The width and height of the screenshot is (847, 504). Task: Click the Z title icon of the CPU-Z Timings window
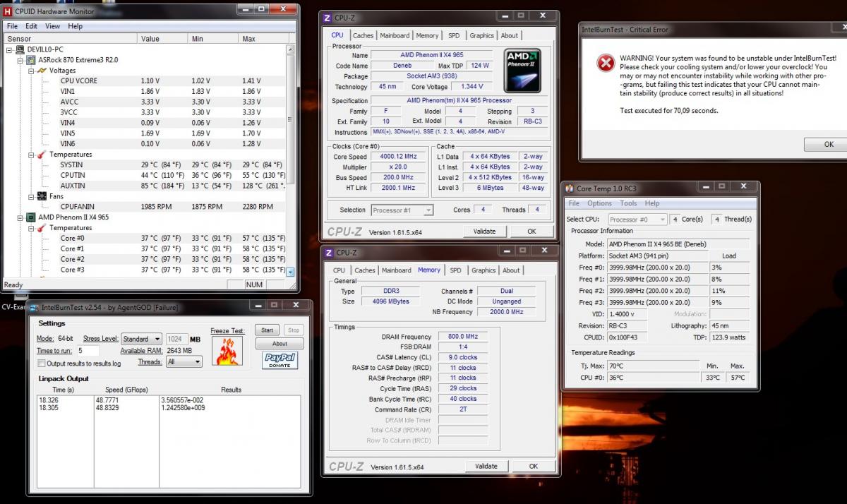point(328,252)
